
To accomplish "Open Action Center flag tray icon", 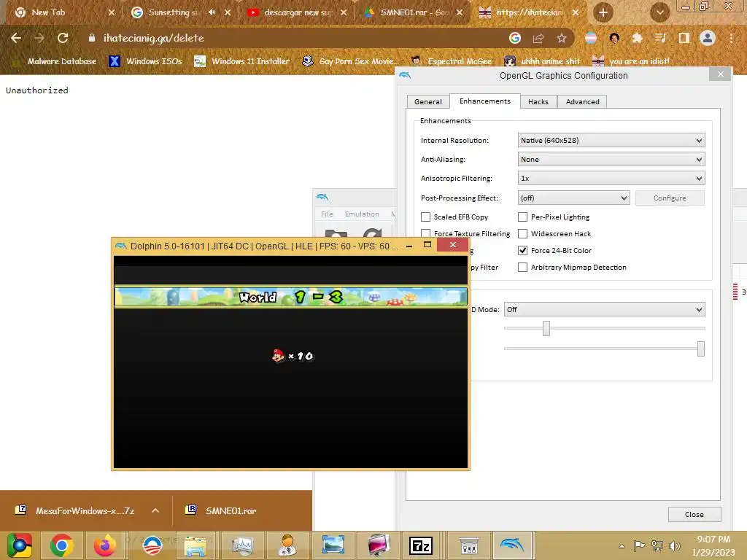I will pyautogui.click(x=639, y=545).
